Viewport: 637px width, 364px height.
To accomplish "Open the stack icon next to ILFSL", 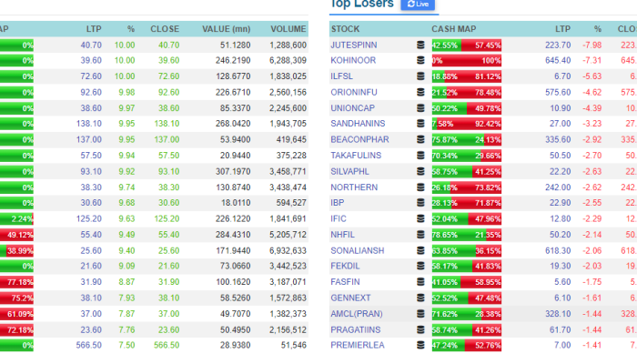I will [420, 76].
